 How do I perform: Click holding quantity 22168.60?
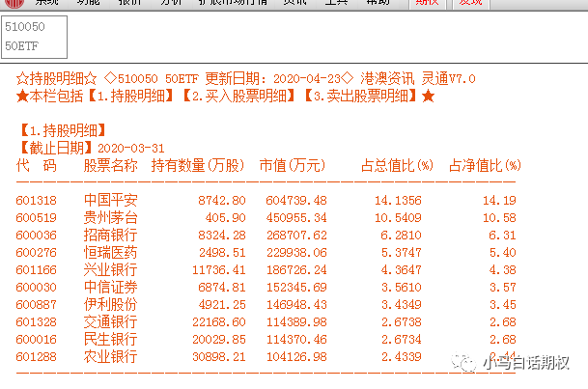(x=219, y=322)
